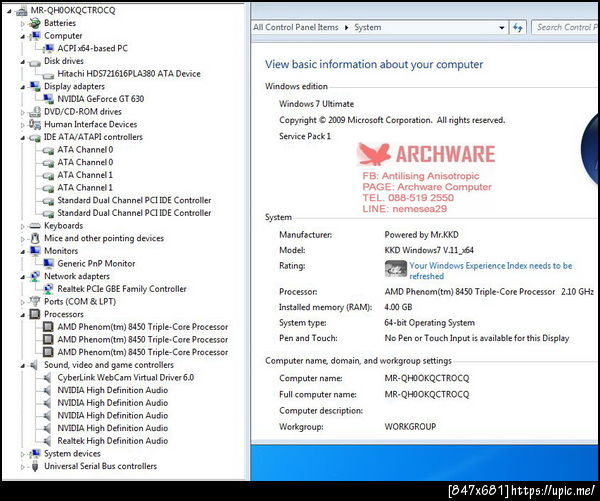Select CyberLink WebCam Virtual Driver 6.0
This screenshot has width=600, height=501.
(126, 378)
